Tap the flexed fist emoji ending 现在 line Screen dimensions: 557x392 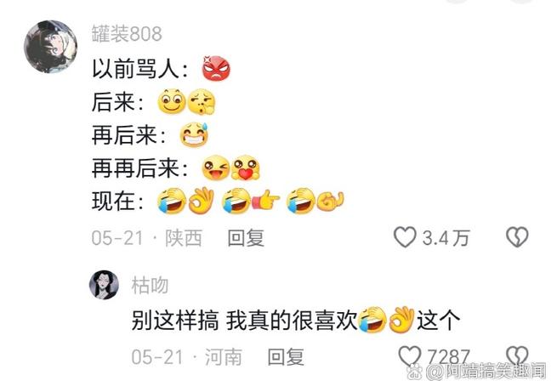click(x=330, y=202)
